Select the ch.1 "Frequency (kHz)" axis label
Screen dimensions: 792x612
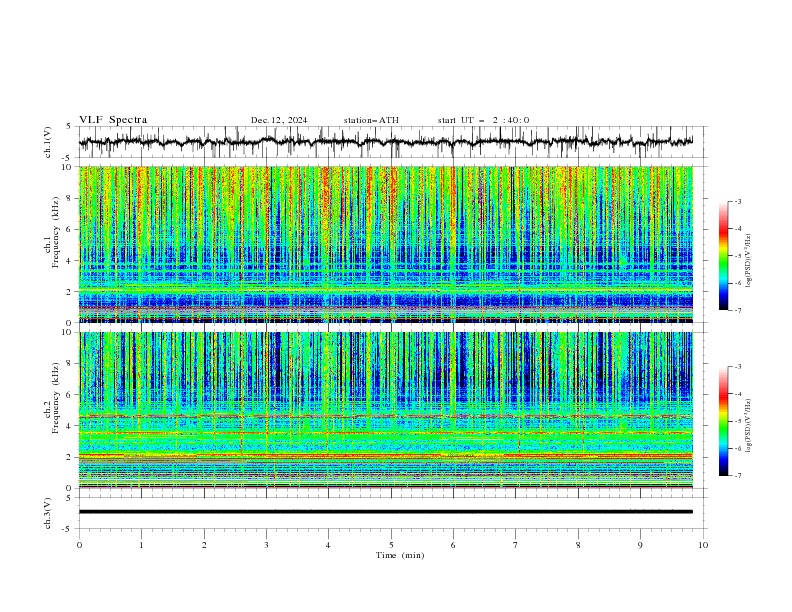pos(55,230)
